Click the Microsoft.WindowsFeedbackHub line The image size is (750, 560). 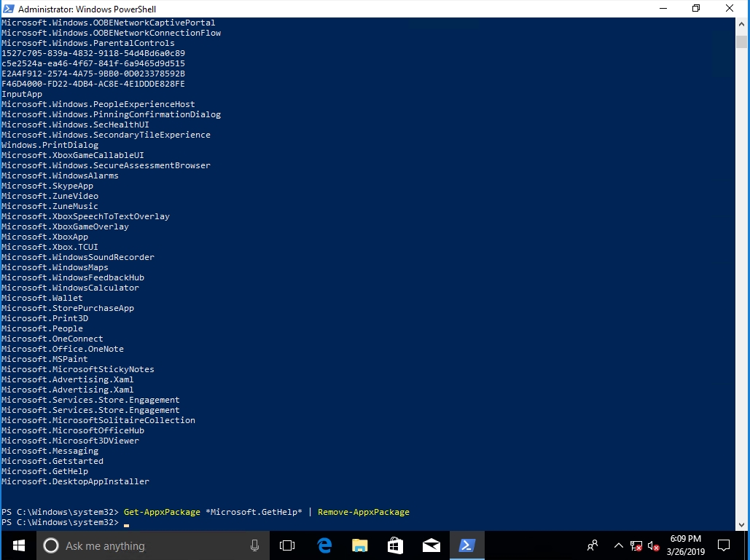73,277
